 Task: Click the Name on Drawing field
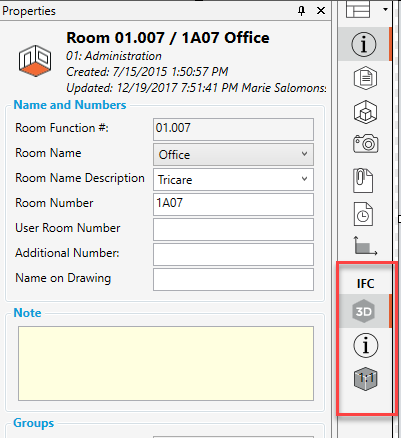pos(233,279)
